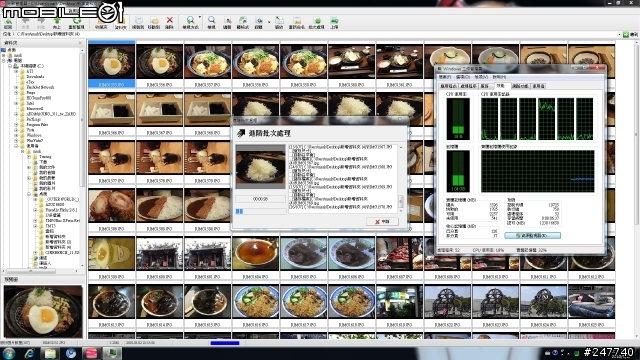Select the orange soup bowl thumbnail

coord(256,253)
